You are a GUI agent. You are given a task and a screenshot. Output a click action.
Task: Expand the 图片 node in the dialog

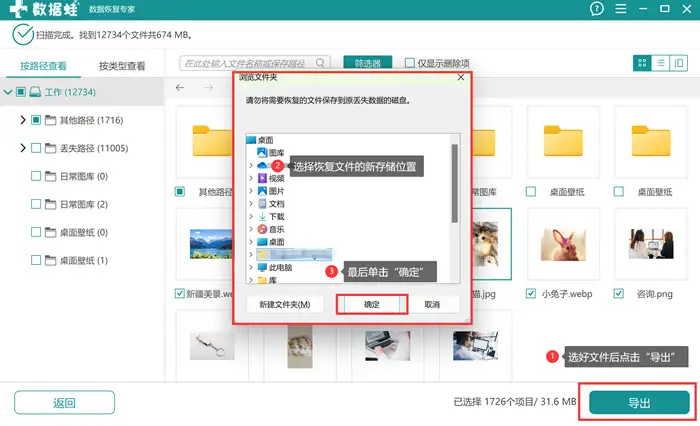(251, 191)
